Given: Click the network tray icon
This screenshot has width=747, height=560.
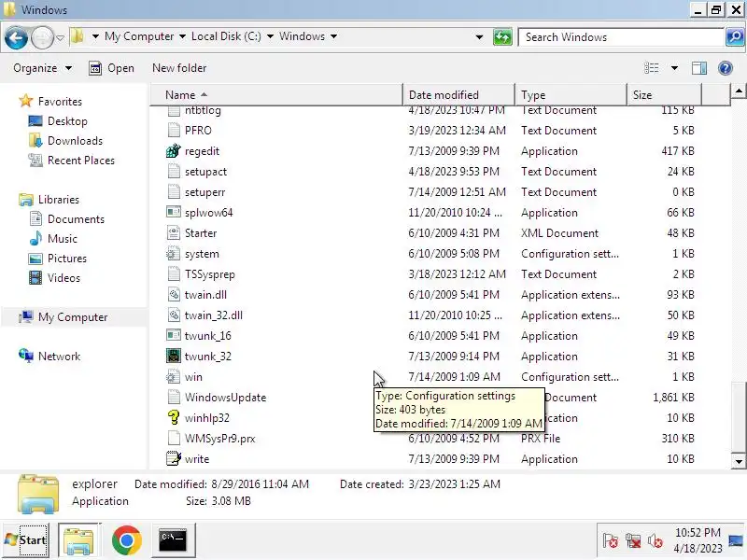Looking at the screenshot, I should (633, 541).
